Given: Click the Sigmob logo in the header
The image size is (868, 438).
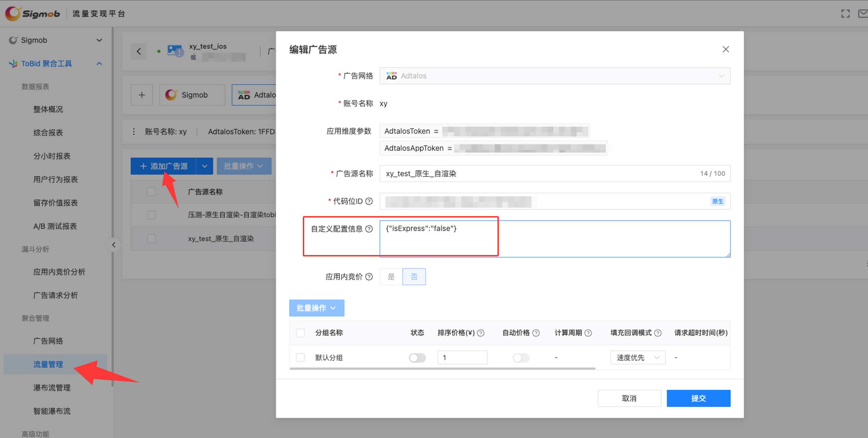Looking at the screenshot, I should [x=32, y=13].
